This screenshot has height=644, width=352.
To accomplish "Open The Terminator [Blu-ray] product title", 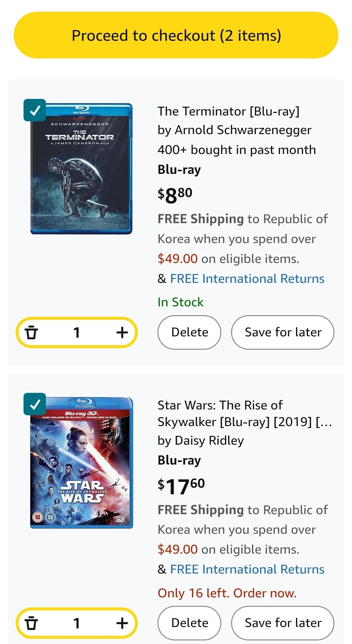I will 228,111.
